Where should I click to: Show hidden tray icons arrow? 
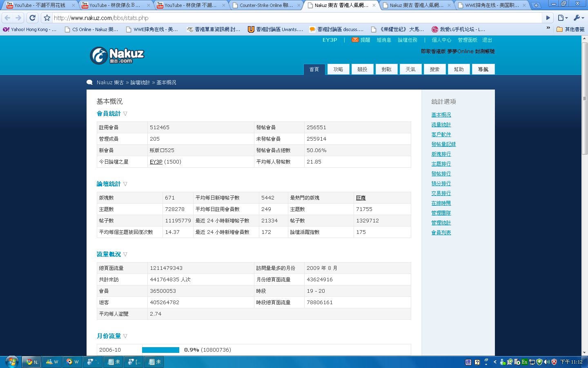495,362
